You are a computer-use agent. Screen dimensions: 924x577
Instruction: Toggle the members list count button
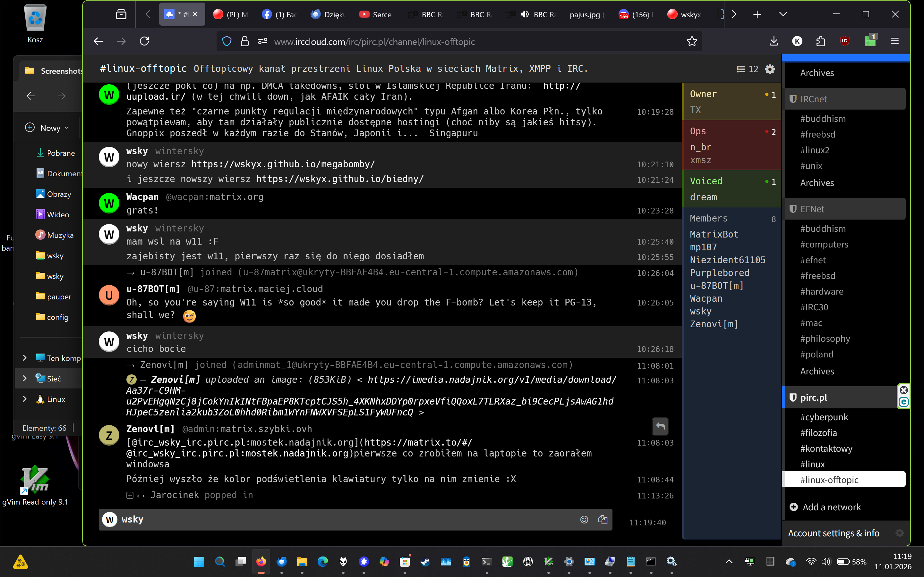point(747,69)
